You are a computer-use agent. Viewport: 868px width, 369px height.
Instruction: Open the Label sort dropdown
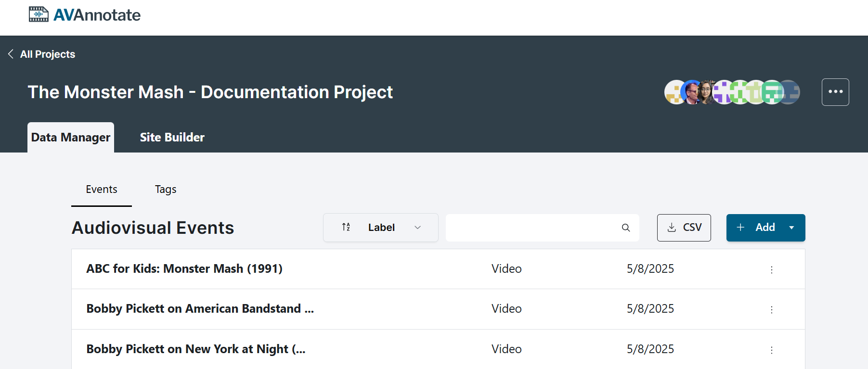click(381, 228)
